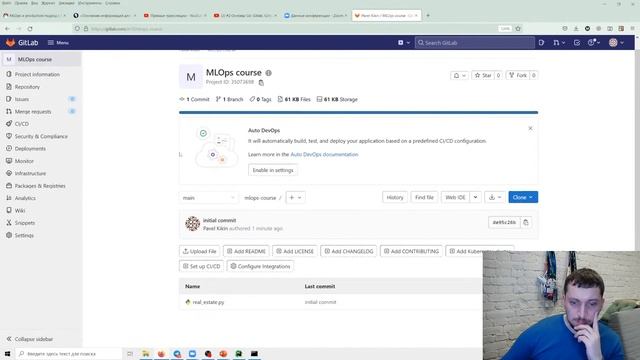Open 61 KB Storage link
This screenshot has width=640, height=360.
point(337,99)
